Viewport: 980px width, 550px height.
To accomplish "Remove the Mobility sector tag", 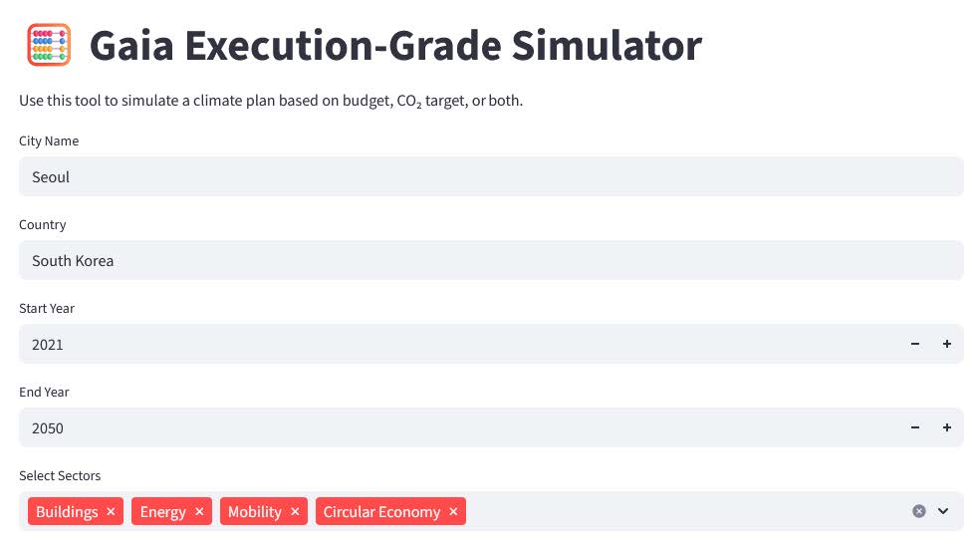I will (x=295, y=512).
